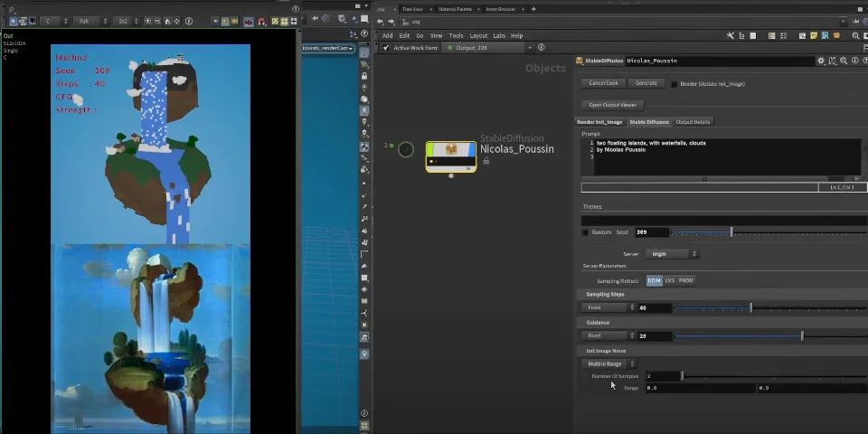868x434 pixels.
Task: Click the gear icon in the parameter header
Action: point(821,61)
